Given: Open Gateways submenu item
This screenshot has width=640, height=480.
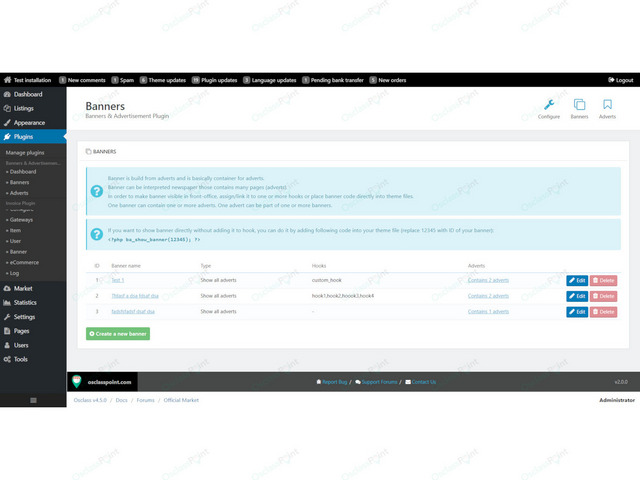Looking at the screenshot, I should [x=20, y=220].
